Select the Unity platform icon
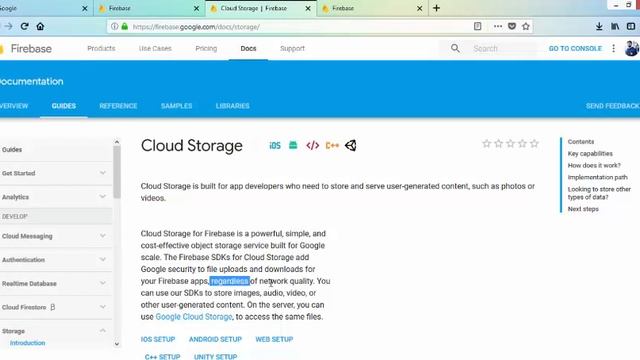This screenshot has height=360, width=640. coord(351,145)
